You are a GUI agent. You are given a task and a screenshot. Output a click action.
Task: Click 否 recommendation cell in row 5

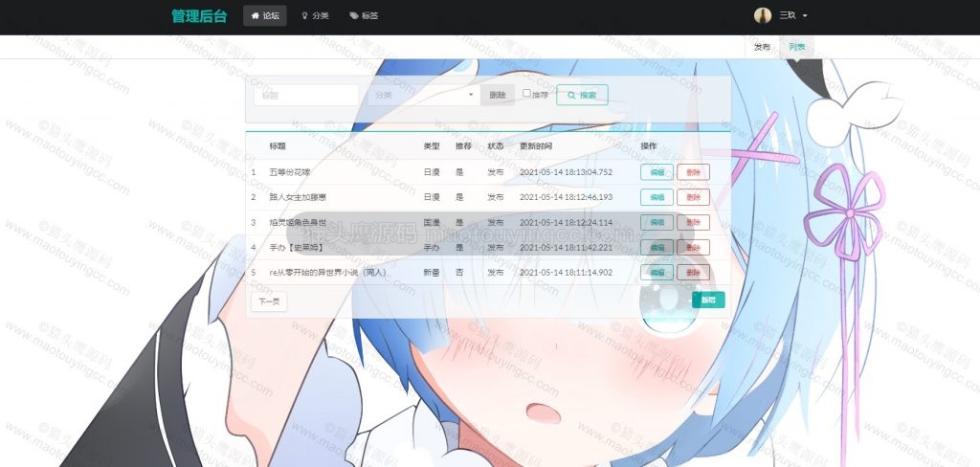point(460,273)
